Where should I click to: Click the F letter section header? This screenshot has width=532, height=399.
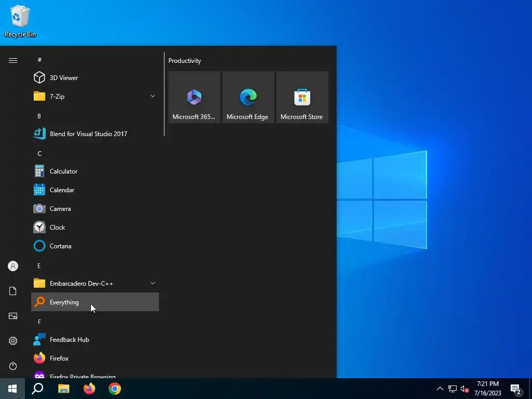[x=39, y=322]
